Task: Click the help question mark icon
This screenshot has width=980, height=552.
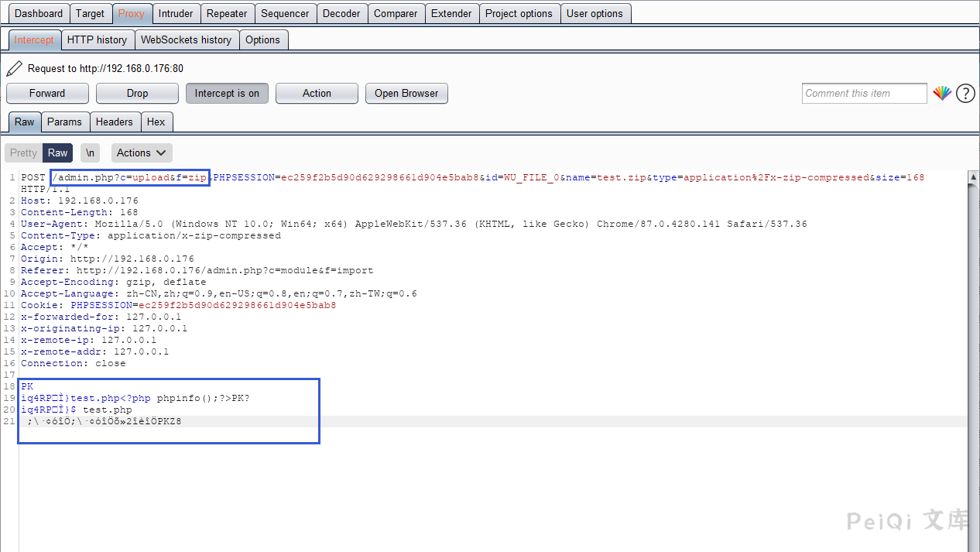Action: click(965, 94)
